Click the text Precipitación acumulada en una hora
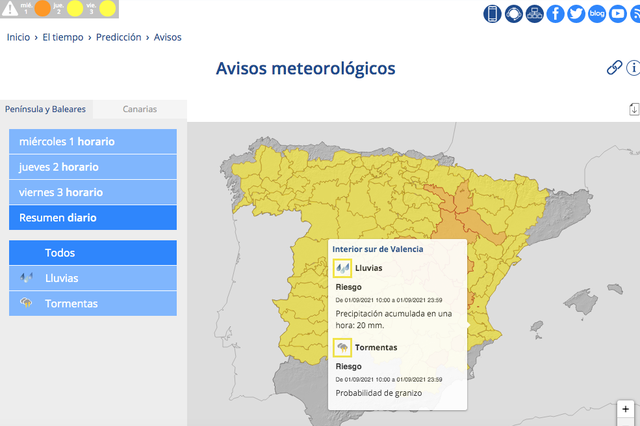This screenshot has height=426, width=640. 393,319
